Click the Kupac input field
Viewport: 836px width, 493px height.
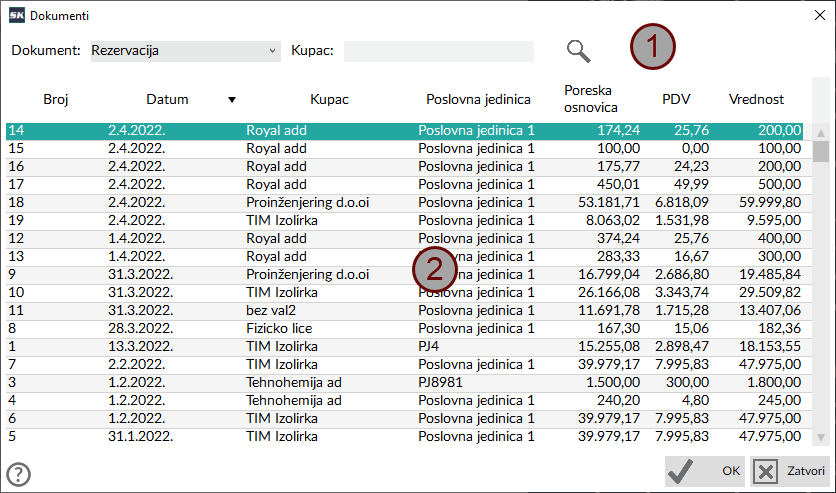(x=438, y=51)
